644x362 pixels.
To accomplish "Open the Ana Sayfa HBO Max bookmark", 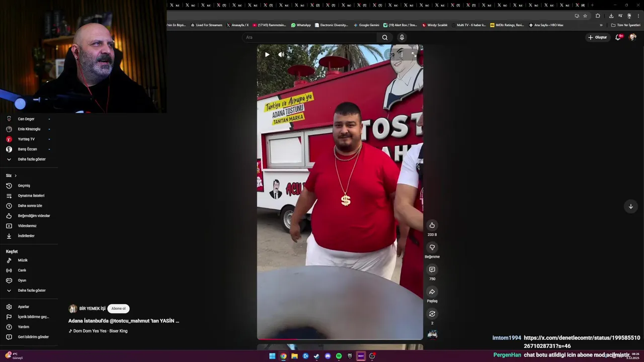I will (x=546, y=25).
